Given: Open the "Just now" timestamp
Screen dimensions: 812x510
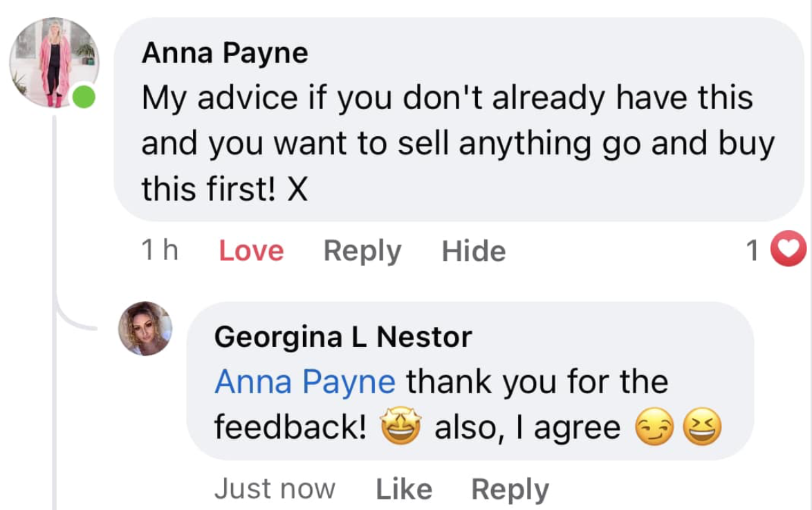Looking at the screenshot, I should point(275,489).
